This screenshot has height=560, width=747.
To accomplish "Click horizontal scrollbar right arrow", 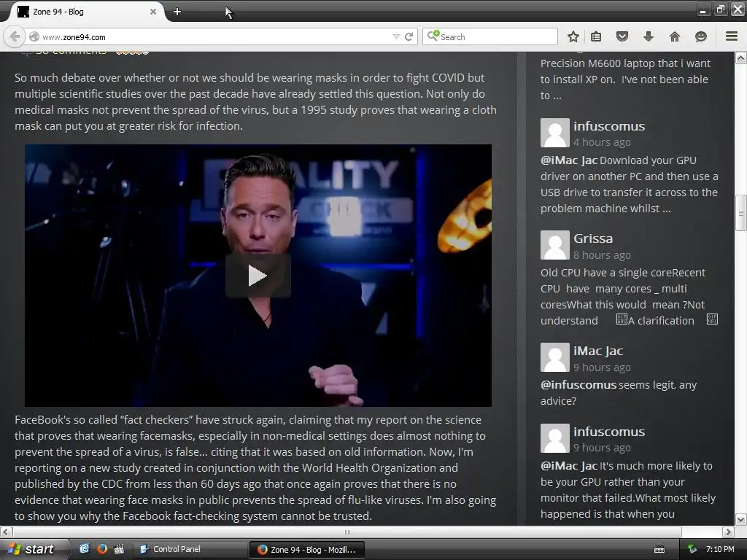I will [x=728, y=532].
